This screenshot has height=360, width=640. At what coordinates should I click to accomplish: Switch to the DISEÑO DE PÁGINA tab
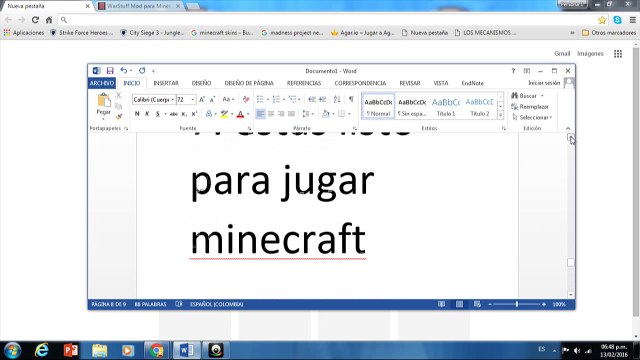(x=249, y=83)
